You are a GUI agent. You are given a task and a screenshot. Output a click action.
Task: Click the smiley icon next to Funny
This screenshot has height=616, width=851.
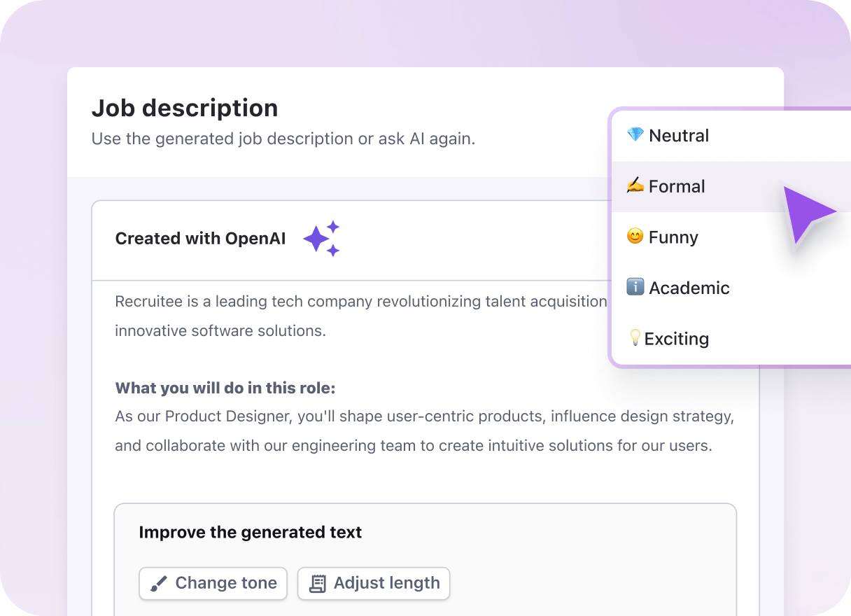pyautogui.click(x=634, y=237)
